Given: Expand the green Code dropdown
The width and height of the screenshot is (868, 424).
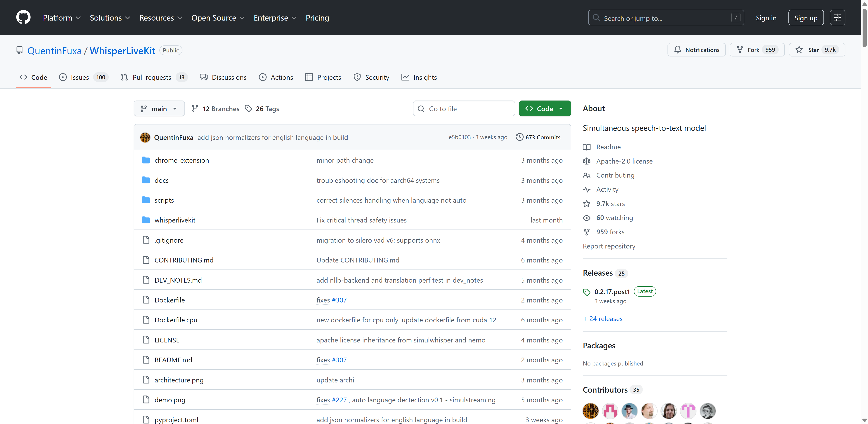Looking at the screenshot, I should 545,108.
